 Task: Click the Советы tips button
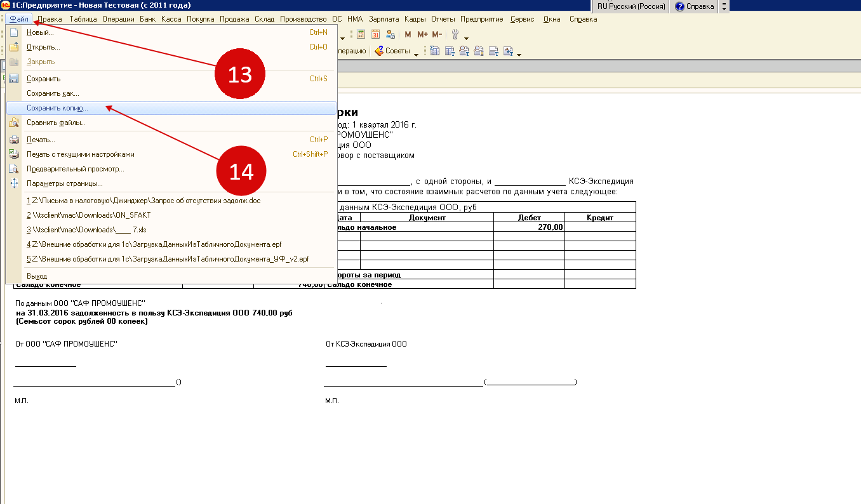tap(392, 51)
